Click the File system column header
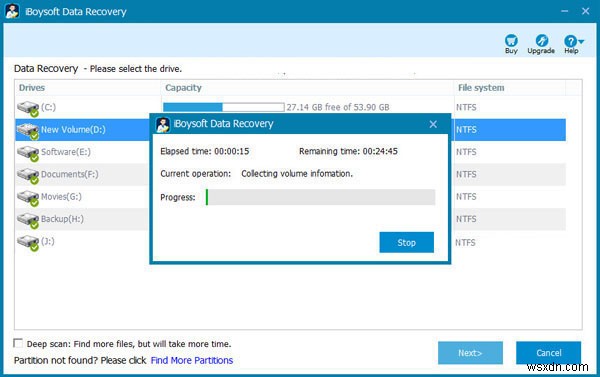600x377 pixels. (481, 88)
